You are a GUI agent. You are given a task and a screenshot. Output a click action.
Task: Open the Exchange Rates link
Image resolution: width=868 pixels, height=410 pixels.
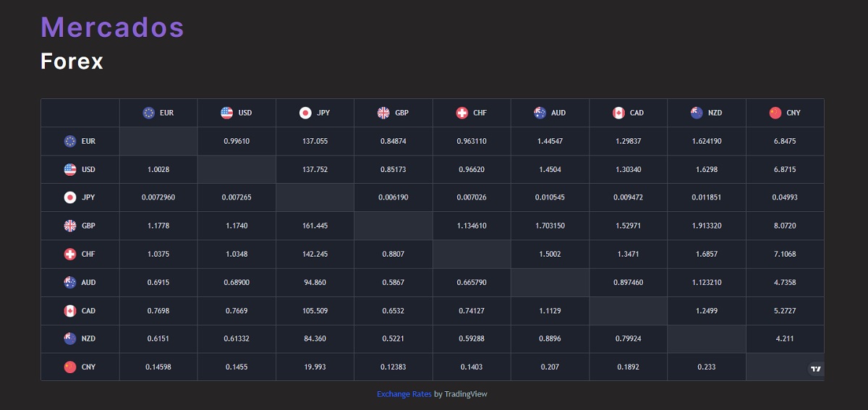pos(404,394)
